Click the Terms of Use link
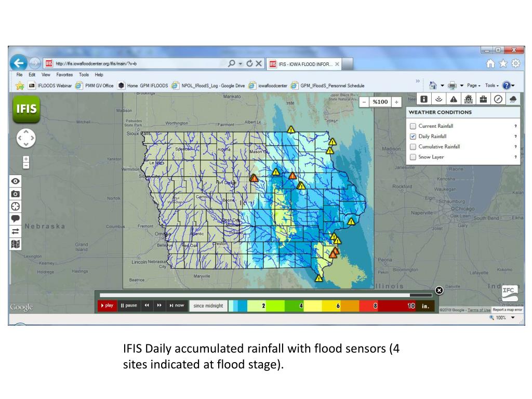 coord(478,310)
